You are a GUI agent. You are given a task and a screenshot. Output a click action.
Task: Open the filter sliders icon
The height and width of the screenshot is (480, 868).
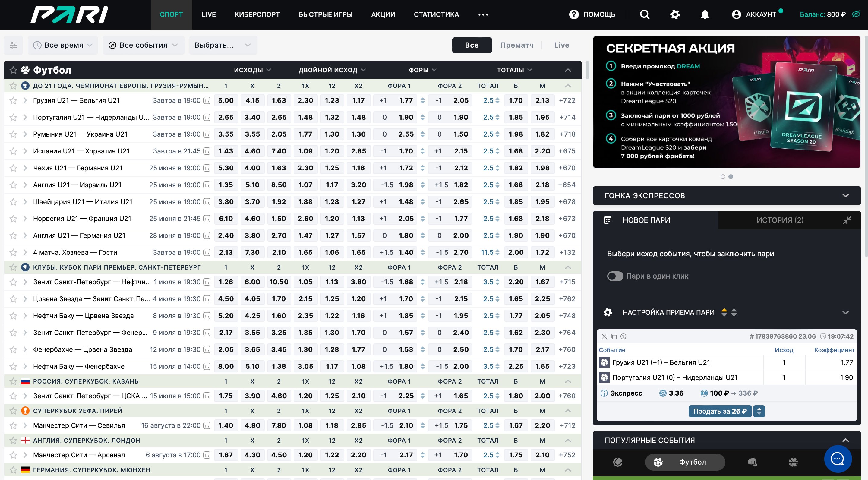point(13,45)
